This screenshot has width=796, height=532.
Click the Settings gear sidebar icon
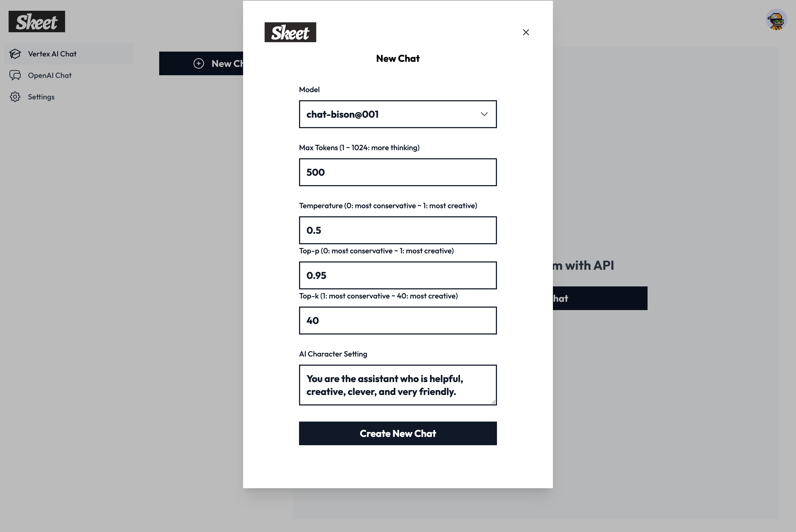click(15, 97)
